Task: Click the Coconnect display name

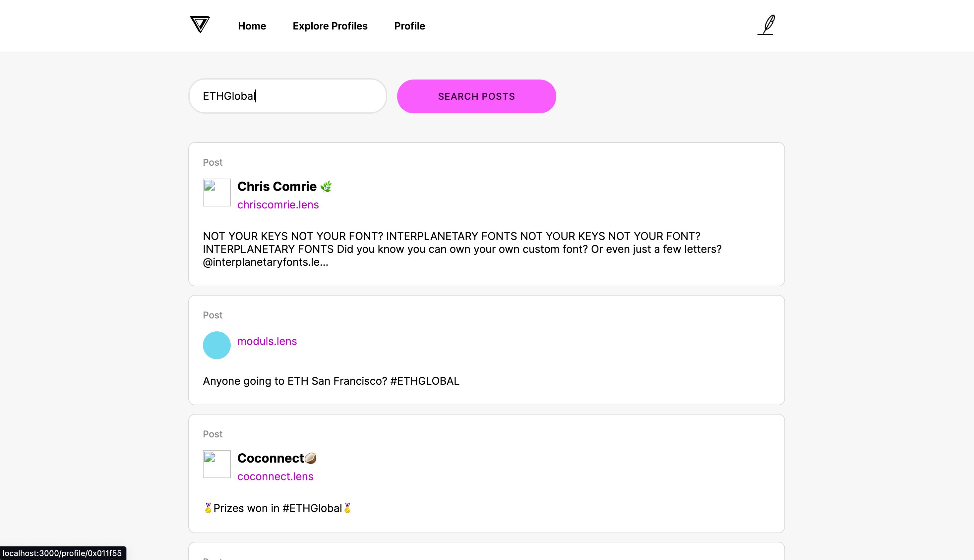Action: click(x=277, y=458)
